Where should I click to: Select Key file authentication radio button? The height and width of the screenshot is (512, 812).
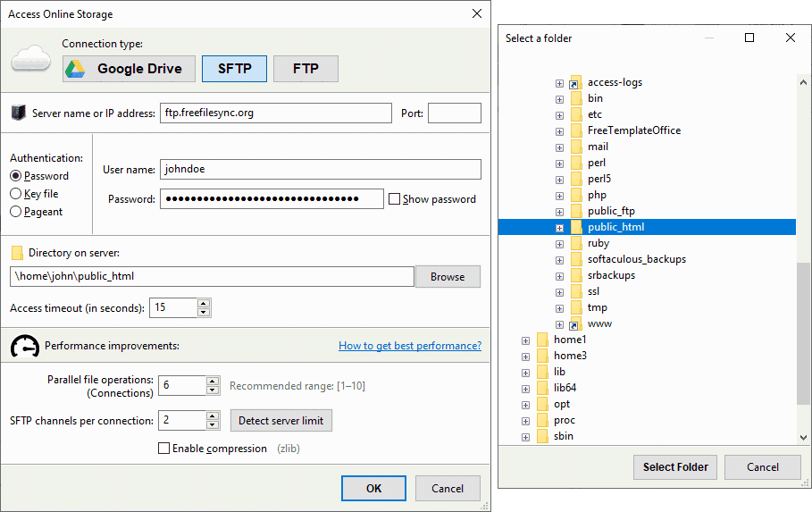point(15,194)
